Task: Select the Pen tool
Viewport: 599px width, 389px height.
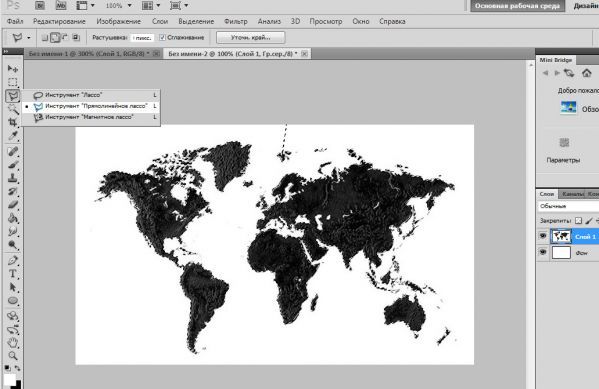Action: (x=13, y=261)
